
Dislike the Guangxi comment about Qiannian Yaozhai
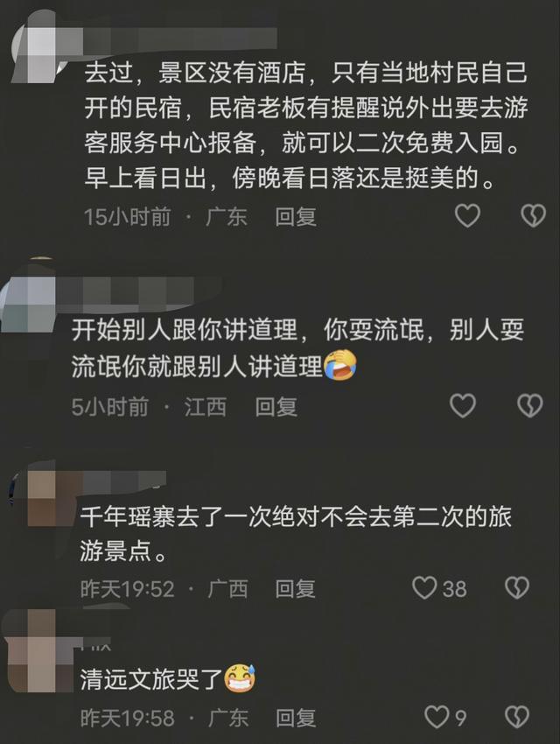click(517, 588)
